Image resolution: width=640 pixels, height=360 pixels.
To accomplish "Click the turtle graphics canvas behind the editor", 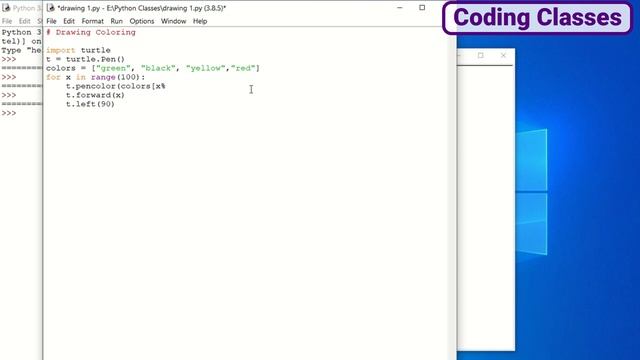I will pos(485,207).
